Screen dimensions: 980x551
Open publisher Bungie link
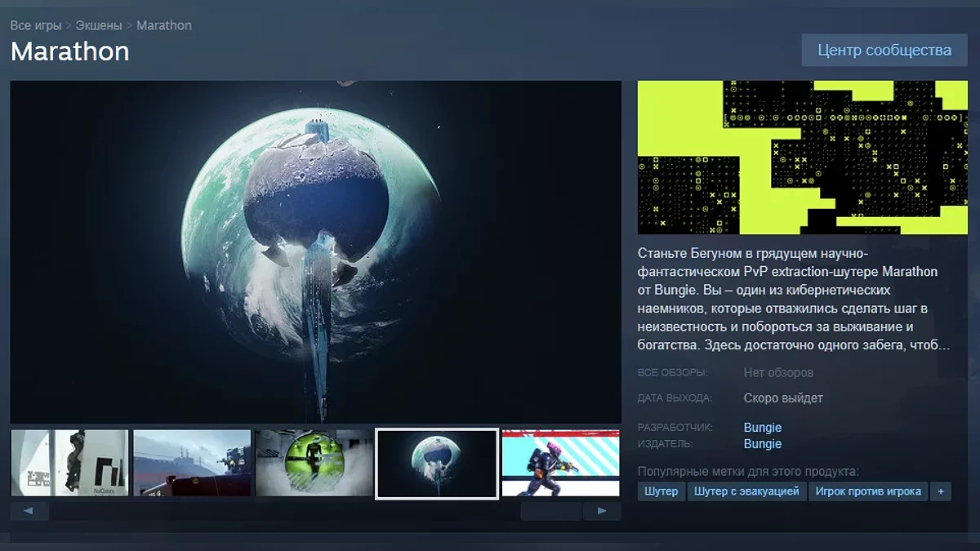[x=763, y=444]
